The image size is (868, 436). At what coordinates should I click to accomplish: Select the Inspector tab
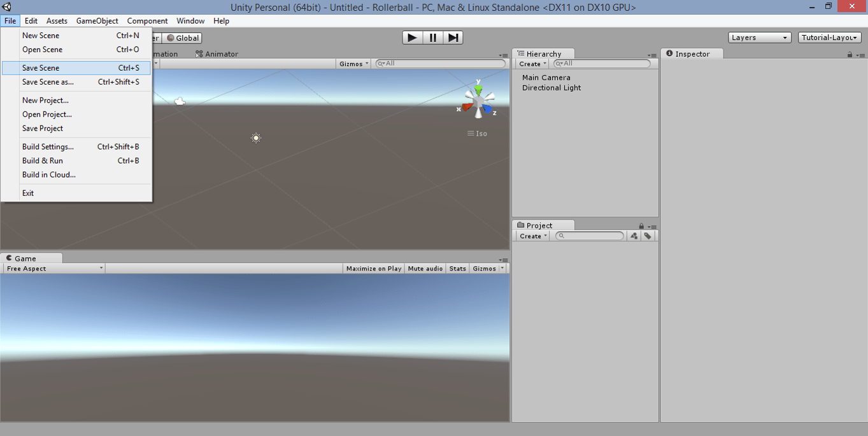tap(692, 54)
